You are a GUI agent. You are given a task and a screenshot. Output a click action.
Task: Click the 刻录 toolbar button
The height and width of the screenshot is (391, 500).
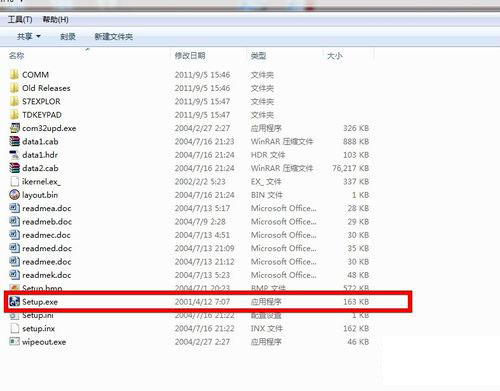[x=68, y=36]
